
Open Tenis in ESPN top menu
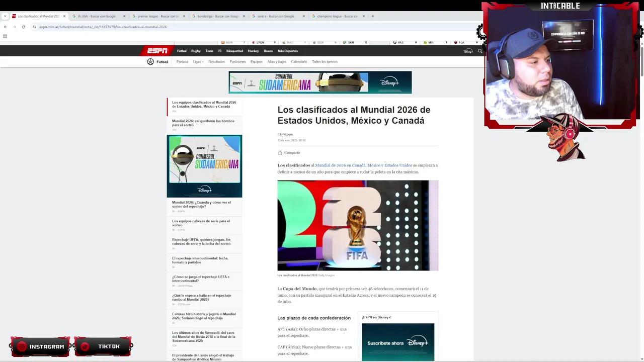209,51
